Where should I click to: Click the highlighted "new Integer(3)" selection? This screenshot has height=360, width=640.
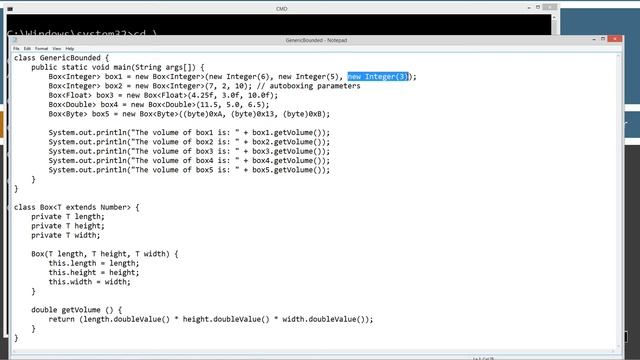click(x=378, y=76)
